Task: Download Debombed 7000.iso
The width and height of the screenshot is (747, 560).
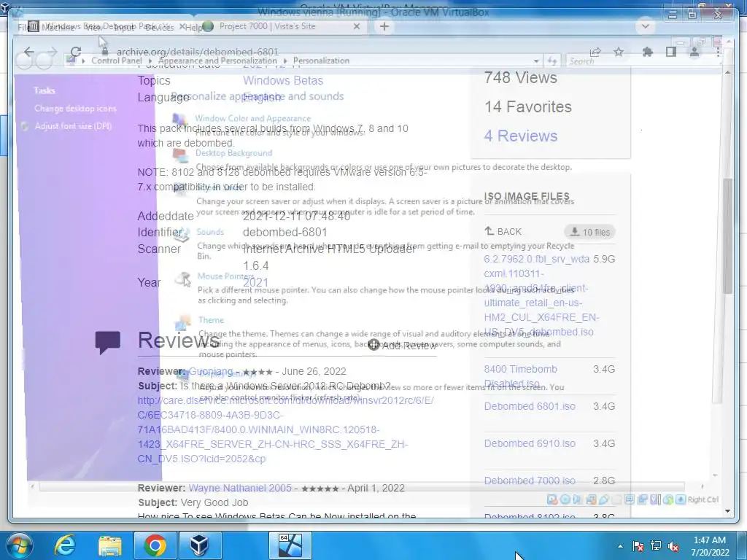Action: tap(530, 481)
